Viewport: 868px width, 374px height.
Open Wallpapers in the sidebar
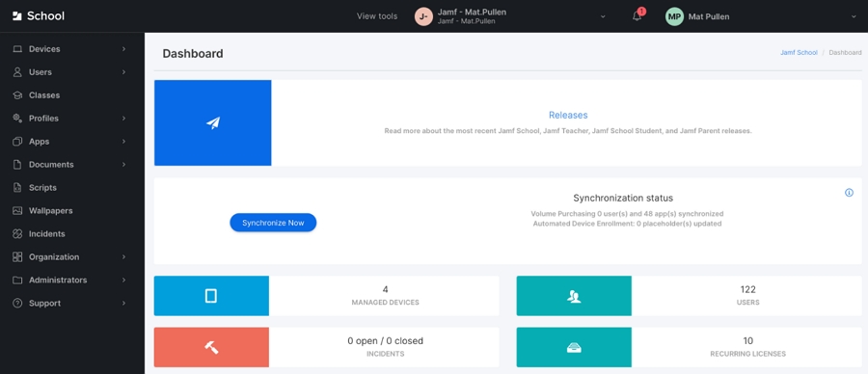click(50, 211)
